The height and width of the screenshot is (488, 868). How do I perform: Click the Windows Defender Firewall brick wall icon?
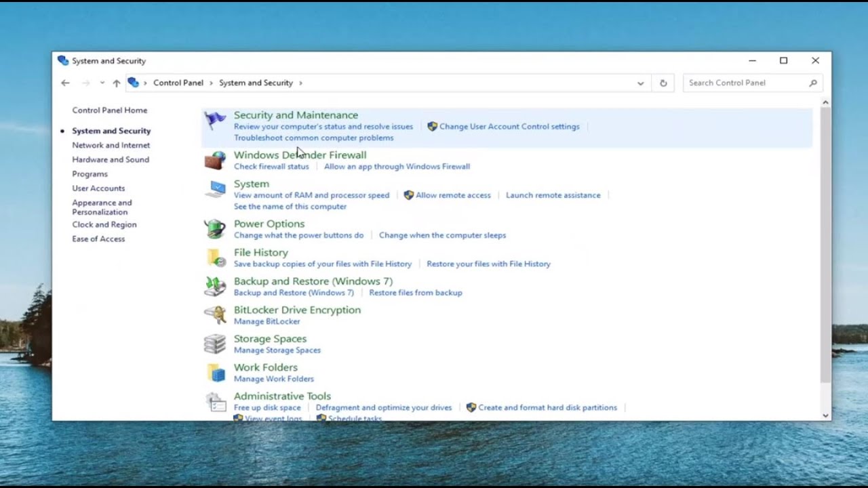pos(215,161)
